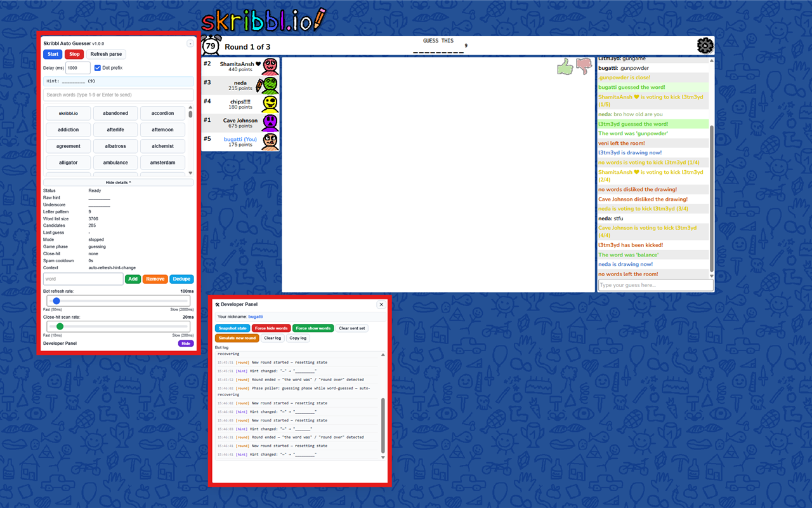This screenshot has width=812, height=508.
Task: Select the word 'afterlife'
Action: tap(115, 130)
